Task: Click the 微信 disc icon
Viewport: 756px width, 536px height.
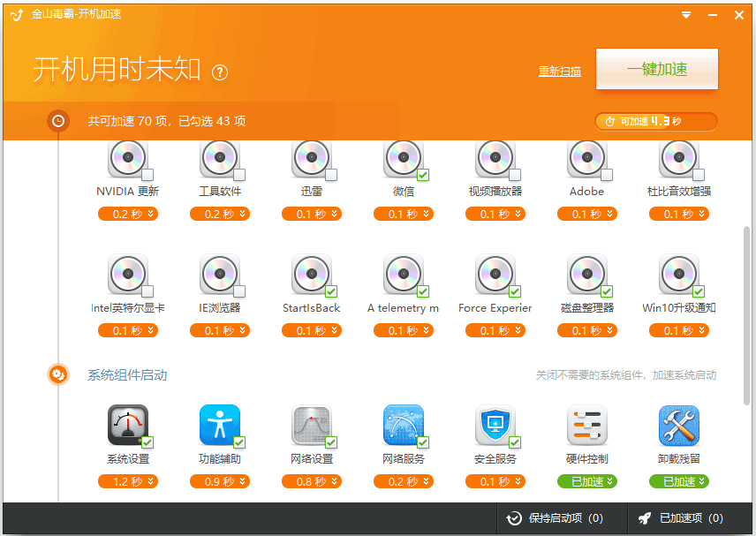Action: click(x=404, y=159)
